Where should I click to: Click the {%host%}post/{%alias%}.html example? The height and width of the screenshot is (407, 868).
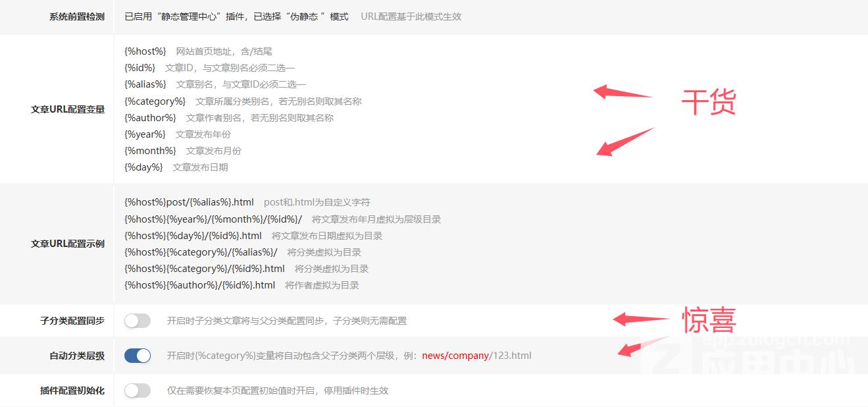[x=189, y=202]
